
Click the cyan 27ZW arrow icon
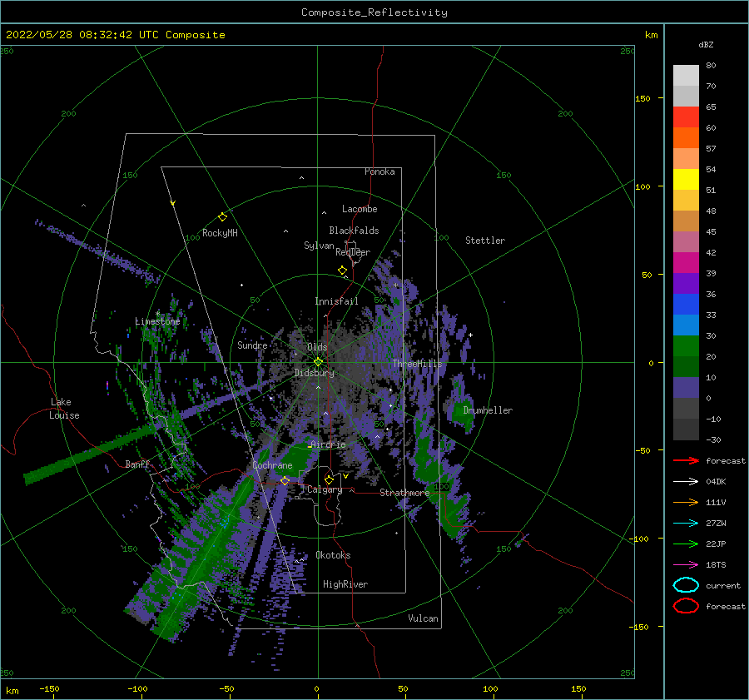pos(686,524)
